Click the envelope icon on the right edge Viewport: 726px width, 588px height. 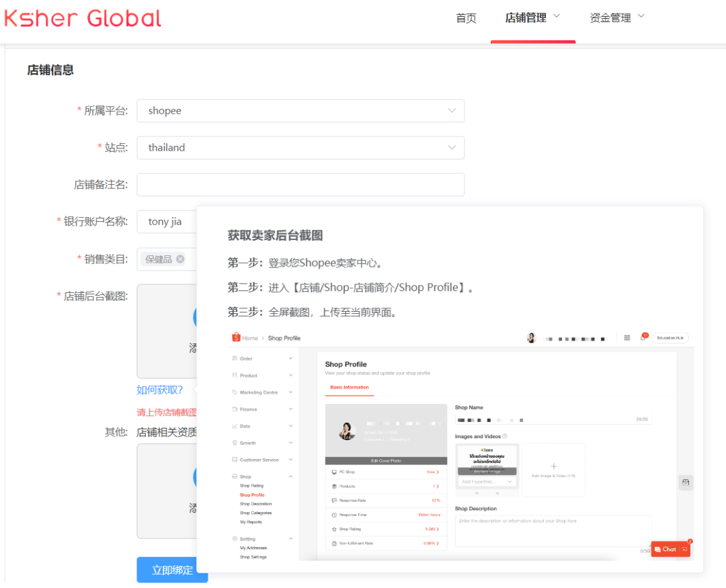tap(686, 482)
